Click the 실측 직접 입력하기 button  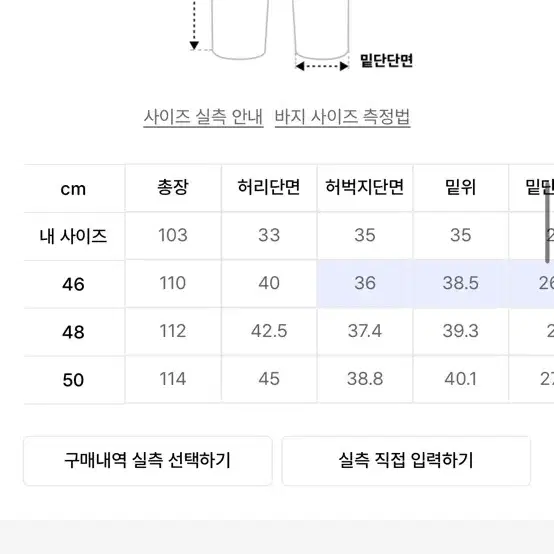[x=406, y=461]
